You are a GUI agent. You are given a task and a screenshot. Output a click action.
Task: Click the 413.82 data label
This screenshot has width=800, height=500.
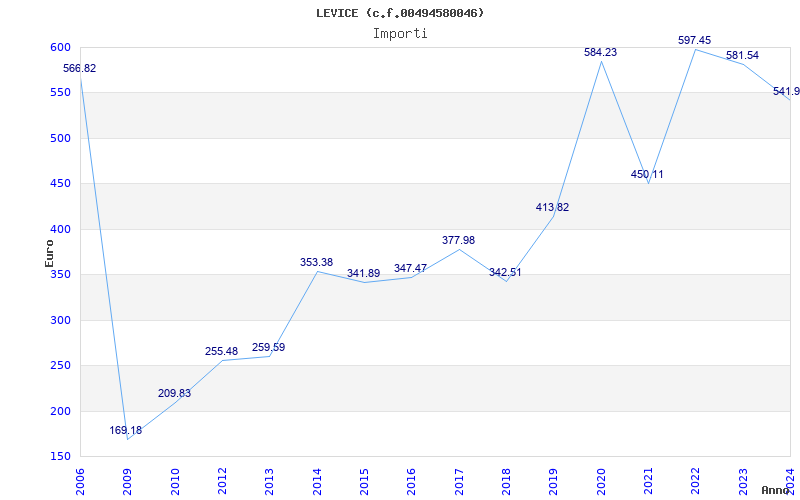coord(552,208)
